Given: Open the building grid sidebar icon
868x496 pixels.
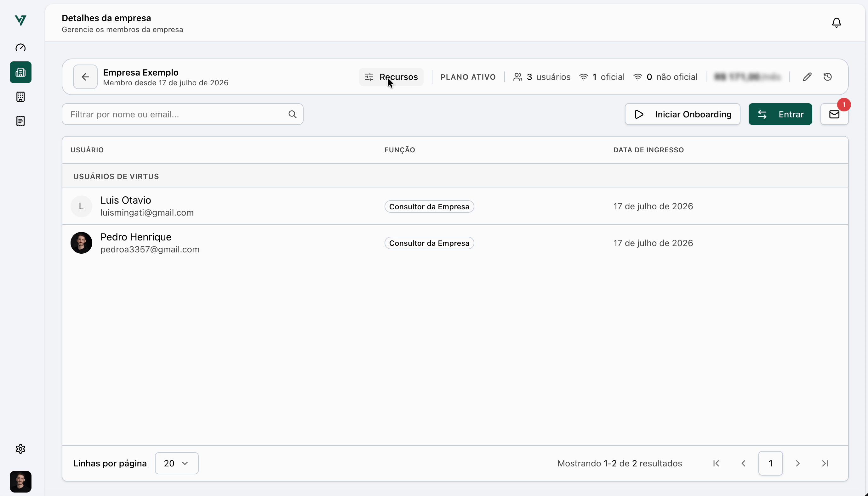Looking at the screenshot, I should 20,97.
